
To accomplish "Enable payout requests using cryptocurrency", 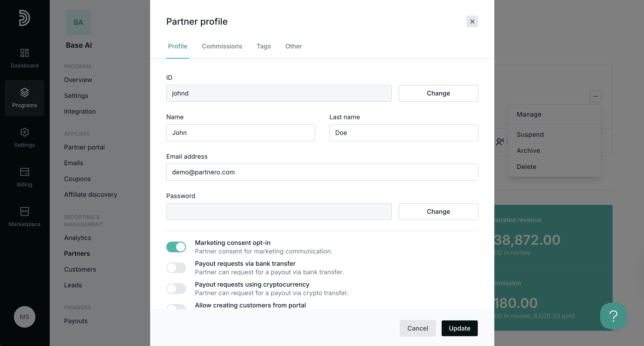I will tap(176, 288).
